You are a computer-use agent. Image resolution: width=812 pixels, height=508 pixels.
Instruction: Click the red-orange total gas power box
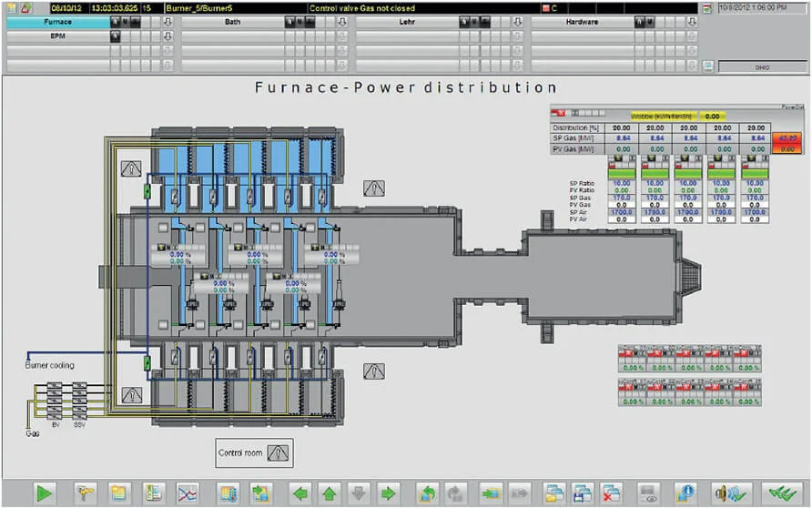coord(787,143)
